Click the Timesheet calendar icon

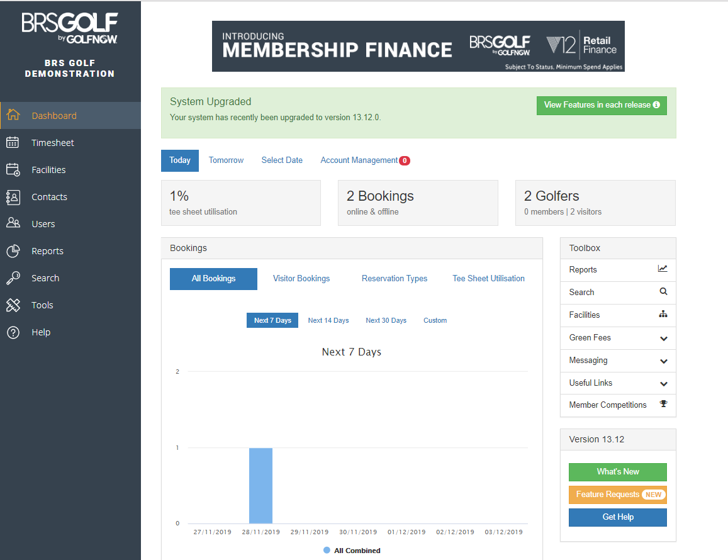(x=13, y=142)
